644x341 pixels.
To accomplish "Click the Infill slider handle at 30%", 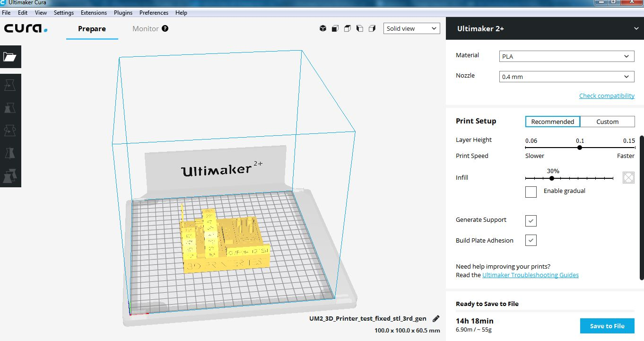I will 552,178.
